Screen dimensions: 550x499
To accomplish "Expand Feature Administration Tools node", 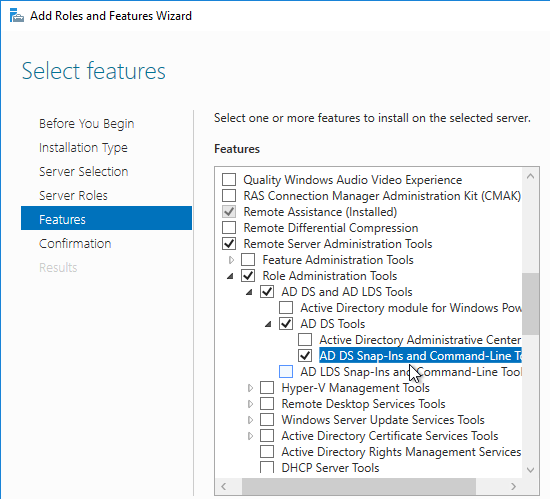I will [x=231, y=260].
